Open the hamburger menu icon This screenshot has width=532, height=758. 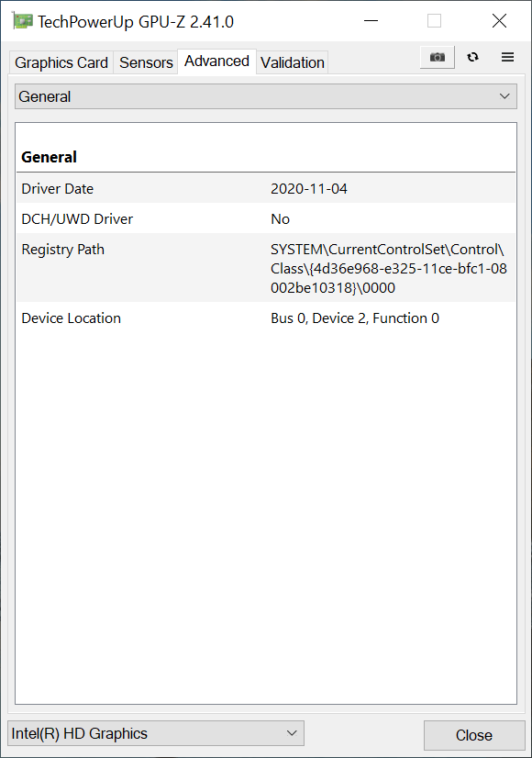[507, 57]
